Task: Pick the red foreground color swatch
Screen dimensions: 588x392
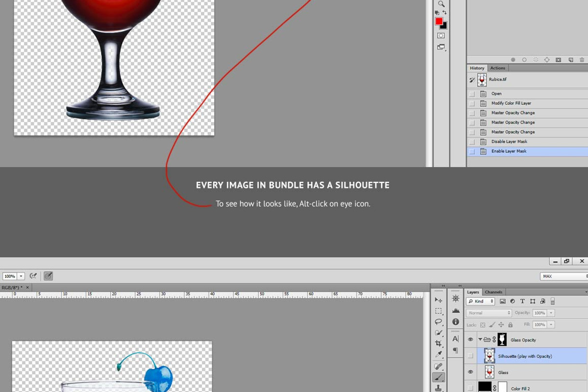Action: coord(439,22)
